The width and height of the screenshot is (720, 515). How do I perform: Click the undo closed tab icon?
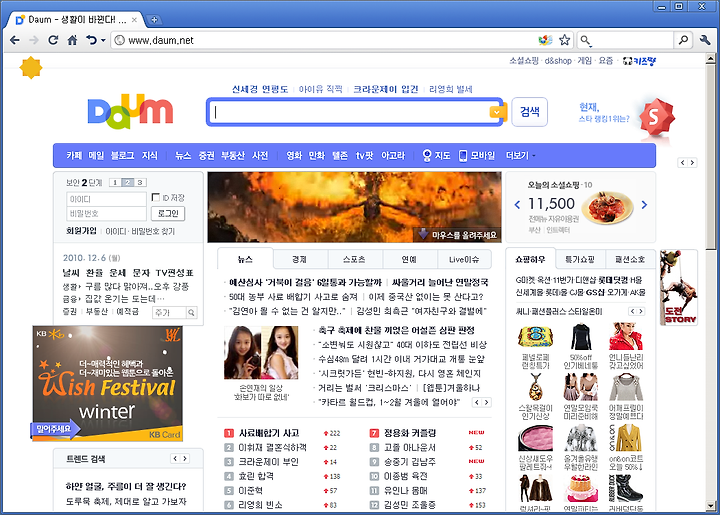click(91, 40)
